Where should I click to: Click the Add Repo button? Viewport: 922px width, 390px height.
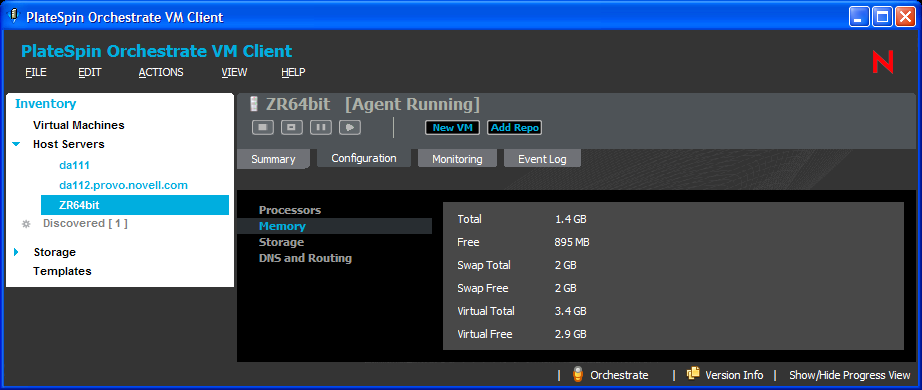click(x=515, y=128)
